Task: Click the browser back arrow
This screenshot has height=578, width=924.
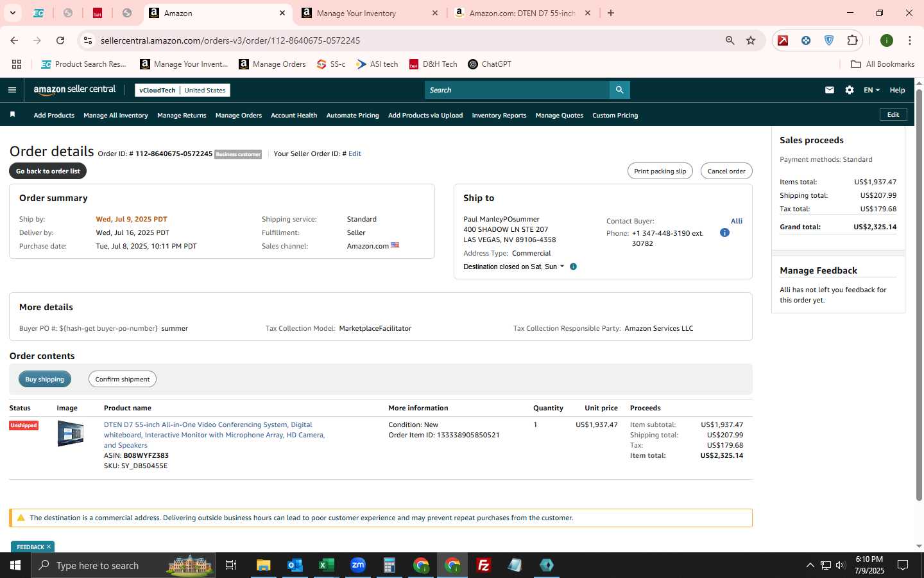Action: click(x=14, y=40)
